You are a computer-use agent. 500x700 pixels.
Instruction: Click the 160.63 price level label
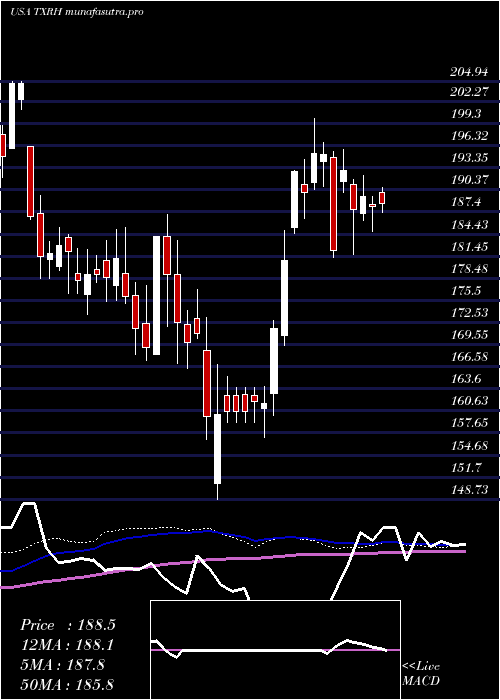(x=468, y=401)
